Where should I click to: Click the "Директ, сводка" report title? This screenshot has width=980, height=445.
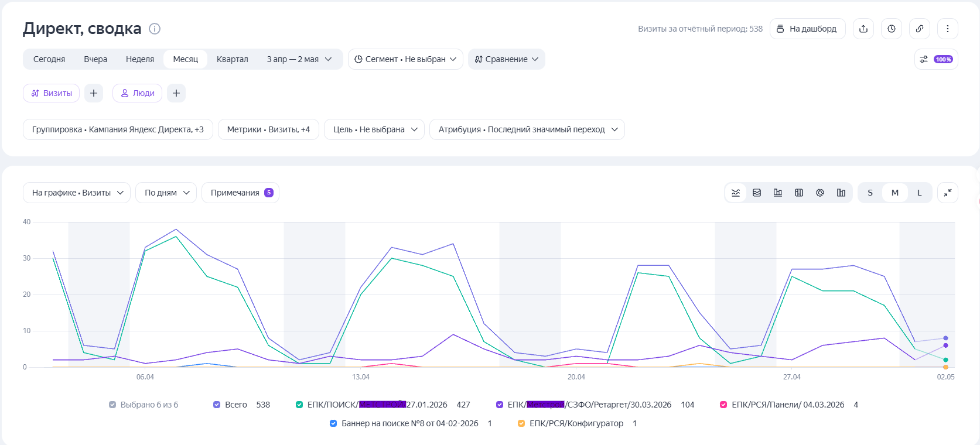[82, 29]
